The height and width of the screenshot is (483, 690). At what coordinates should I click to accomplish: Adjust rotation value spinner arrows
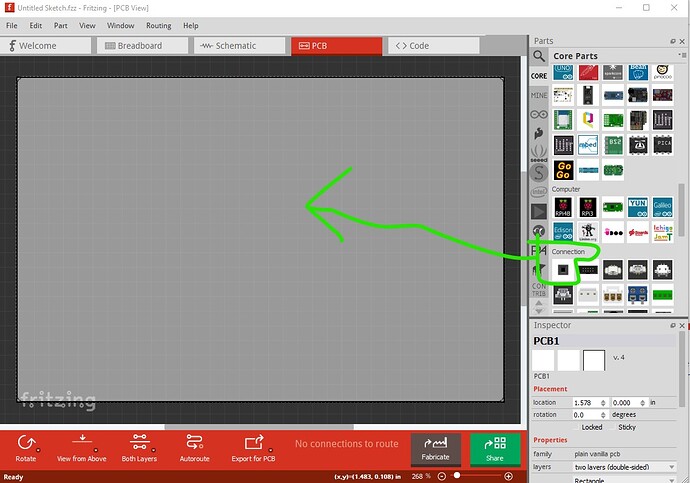603,415
